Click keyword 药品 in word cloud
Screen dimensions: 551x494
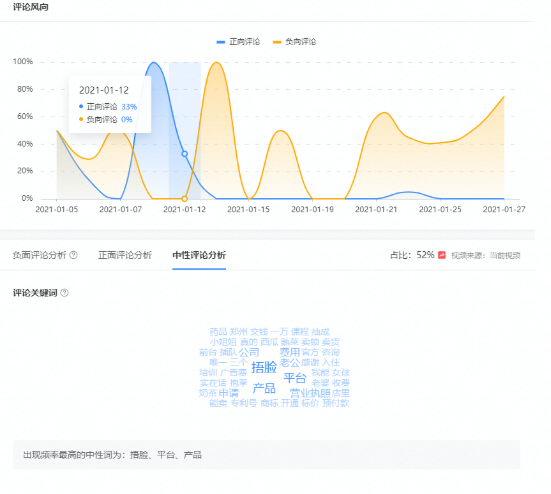(x=218, y=332)
